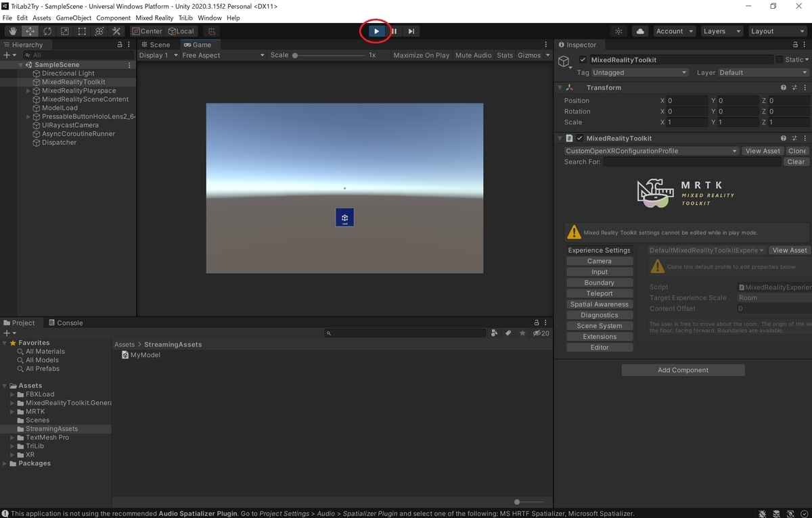
Task: Click the Clone profile button
Action: tap(798, 151)
